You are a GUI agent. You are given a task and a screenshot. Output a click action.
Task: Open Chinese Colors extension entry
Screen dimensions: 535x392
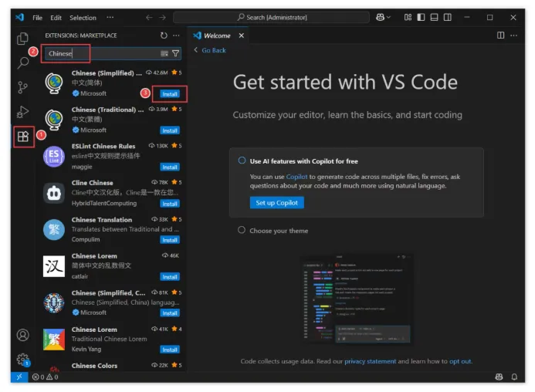[113, 366]
